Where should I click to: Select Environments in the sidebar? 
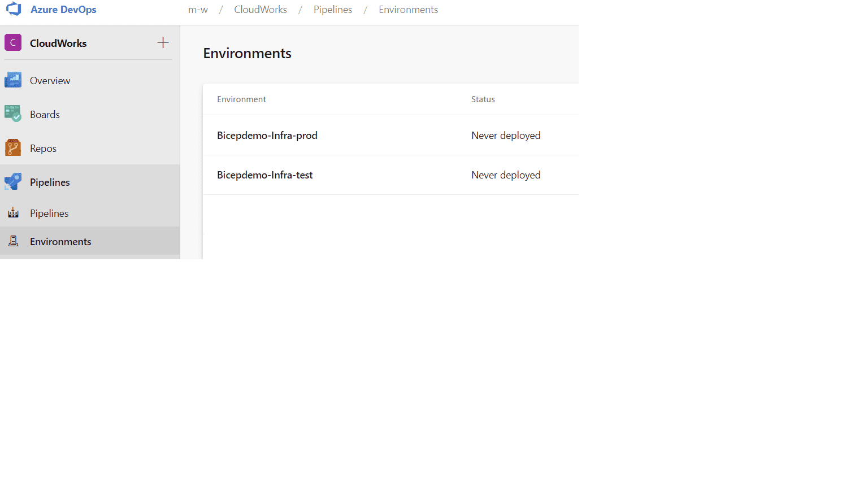coord(60,242)
